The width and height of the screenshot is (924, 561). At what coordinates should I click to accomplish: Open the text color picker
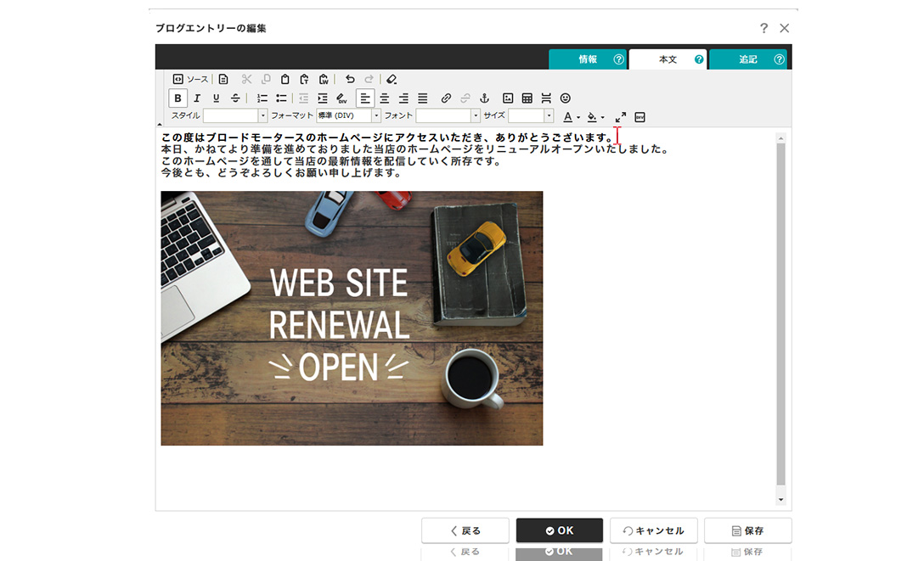(x=571, y=117)
